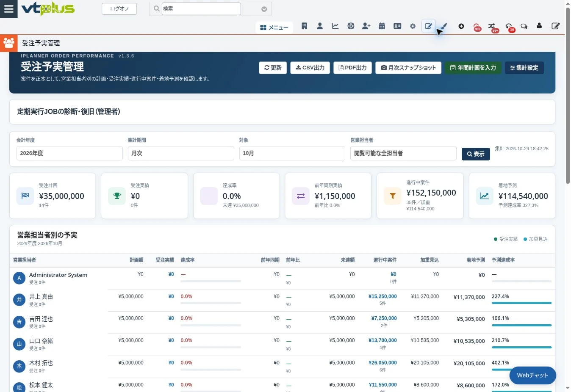Click the add-user icon in toolbar
This screenshot has width=571, height=392.
(x=366, y=26)
